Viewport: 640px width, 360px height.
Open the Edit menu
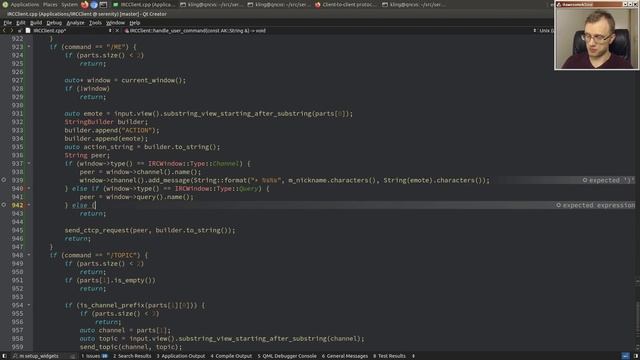[x=21, y=22]
